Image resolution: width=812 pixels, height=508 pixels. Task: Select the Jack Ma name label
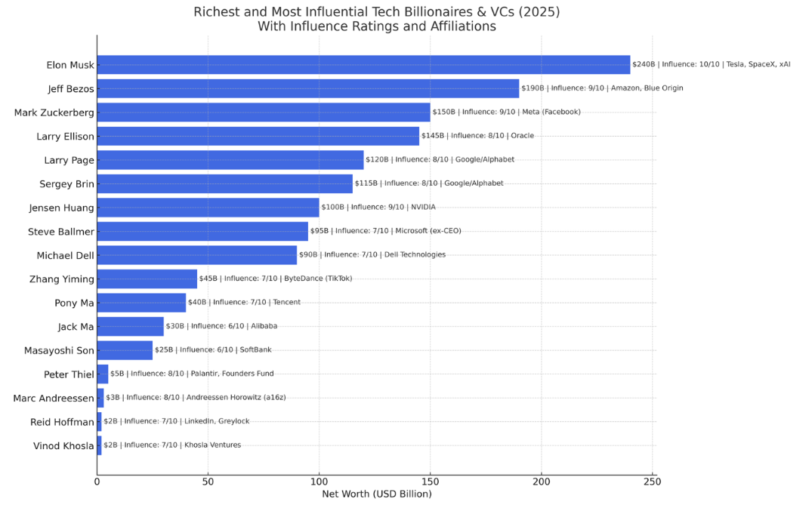(x=76, y=327)
